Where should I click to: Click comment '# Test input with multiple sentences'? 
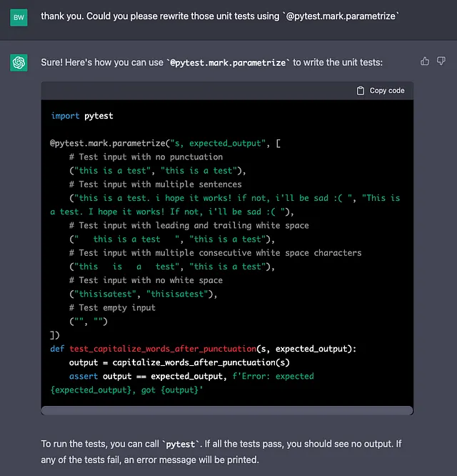155,184
